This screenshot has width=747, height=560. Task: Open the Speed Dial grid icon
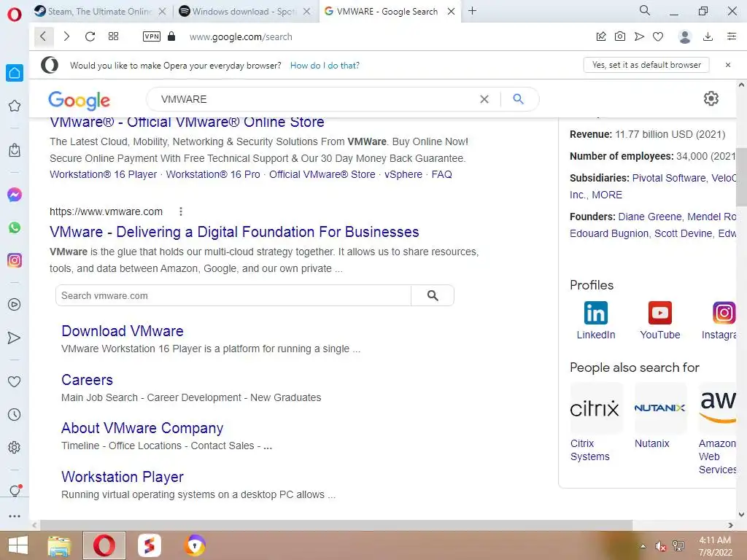(x=113, y=36)
